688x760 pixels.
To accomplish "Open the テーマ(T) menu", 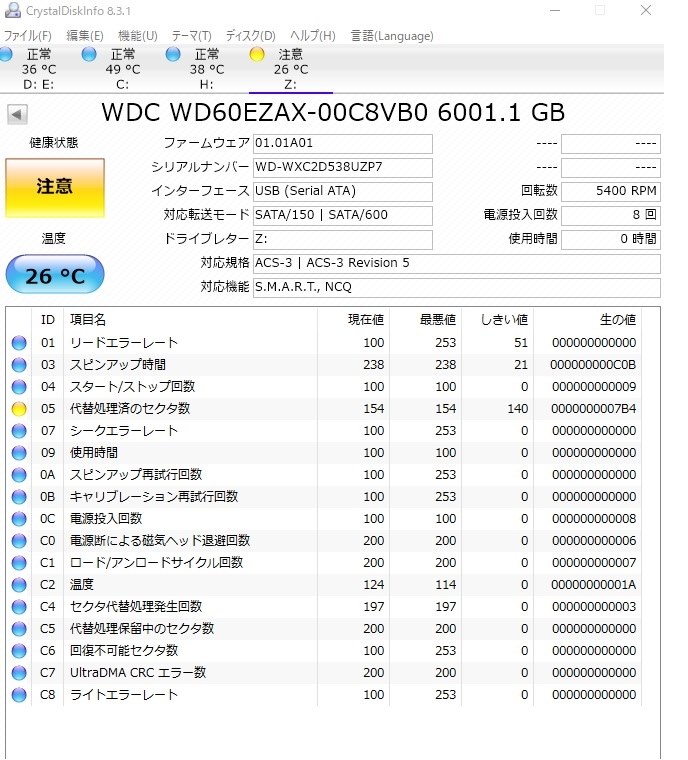I will (192, 36).
